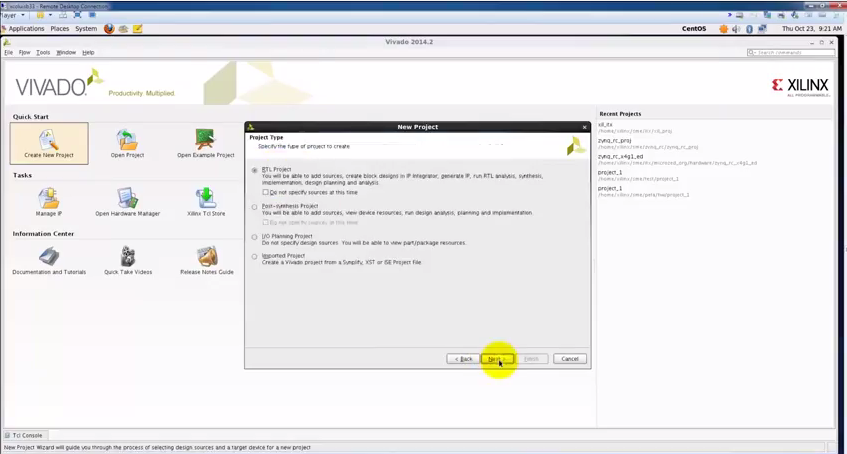The image size is (847, 454).
Task: Open the Quick Take Videos icon
Action: [127, 257]
